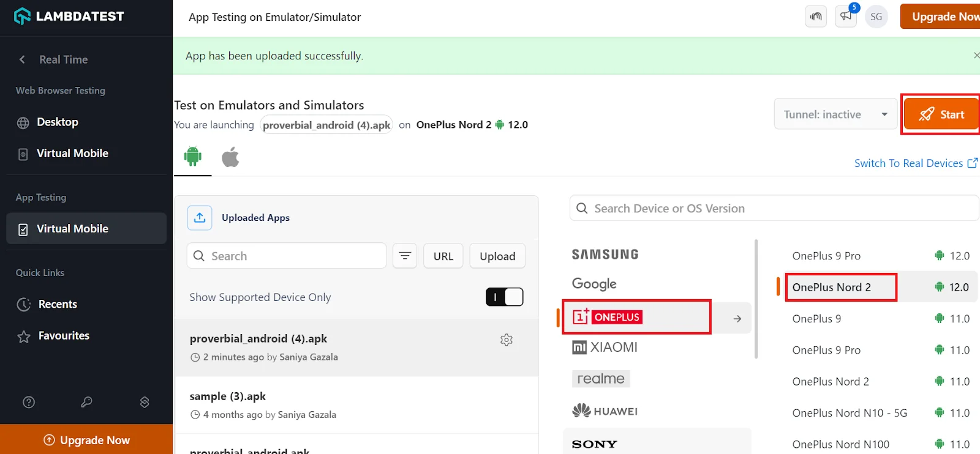The width and height of the screenshot is (980, 454).
Task: Click the proverbial_android (4).apk chip in launch summary
Action: 326,125
